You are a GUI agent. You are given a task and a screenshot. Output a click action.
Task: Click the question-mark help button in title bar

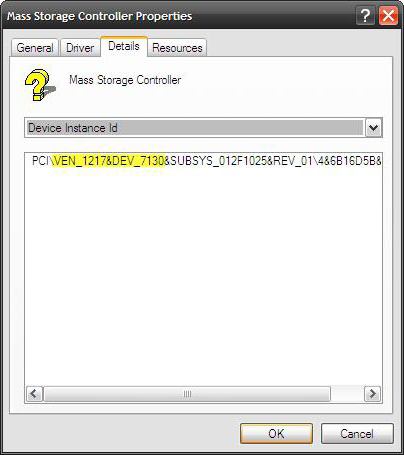(x=365, y=16)
